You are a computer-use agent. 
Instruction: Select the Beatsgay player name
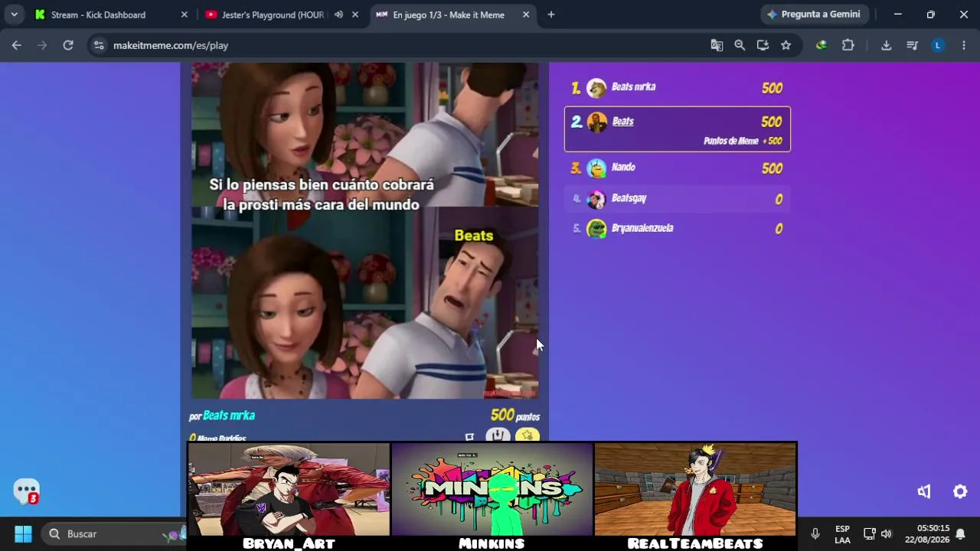[629, 197]
